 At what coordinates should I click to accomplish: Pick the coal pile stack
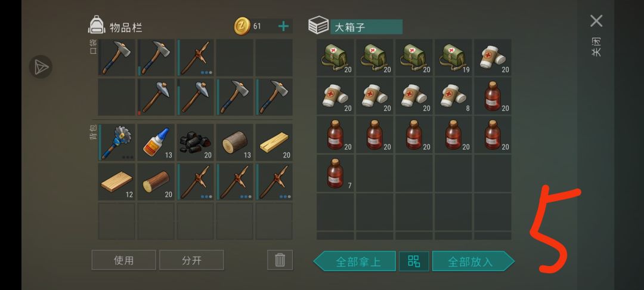[x=196, y=142]
